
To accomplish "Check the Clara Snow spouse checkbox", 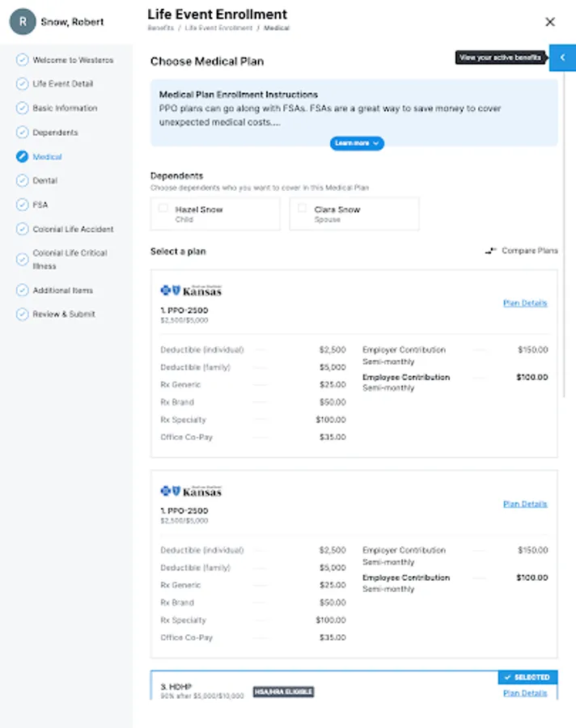I will pos(303,209).
